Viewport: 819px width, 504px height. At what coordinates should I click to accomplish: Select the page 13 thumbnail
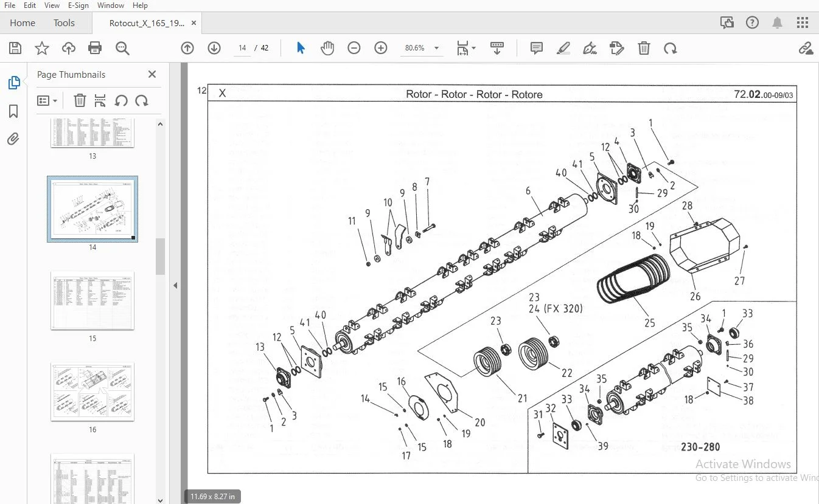92,133
